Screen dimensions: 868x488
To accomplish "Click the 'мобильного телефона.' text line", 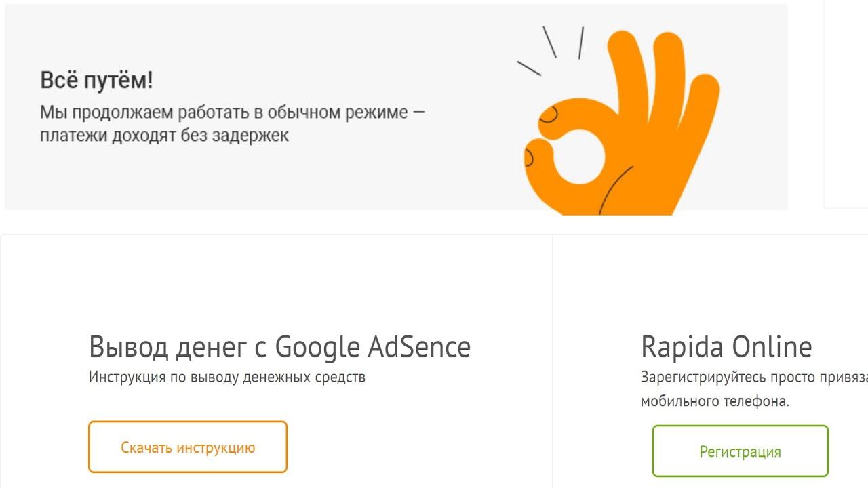I will point(715,401).
